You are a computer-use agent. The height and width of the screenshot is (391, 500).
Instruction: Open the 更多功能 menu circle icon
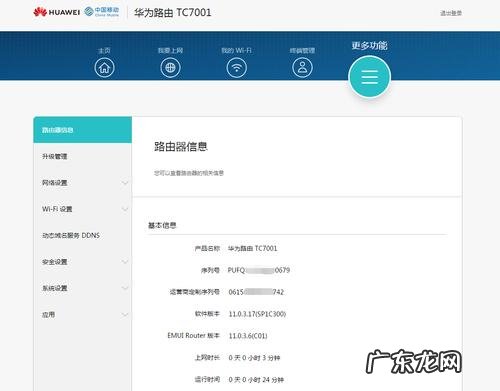pyautogui.click(x=370, y=77)
